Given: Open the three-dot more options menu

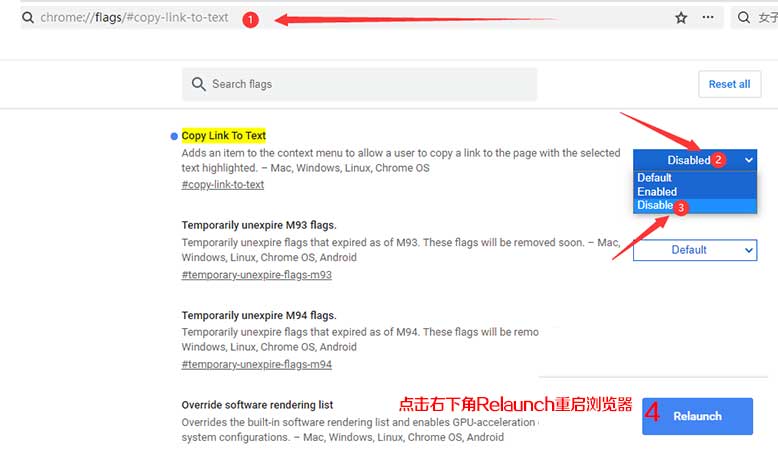Looking at the screenshot, I should [x=708, y=17].
